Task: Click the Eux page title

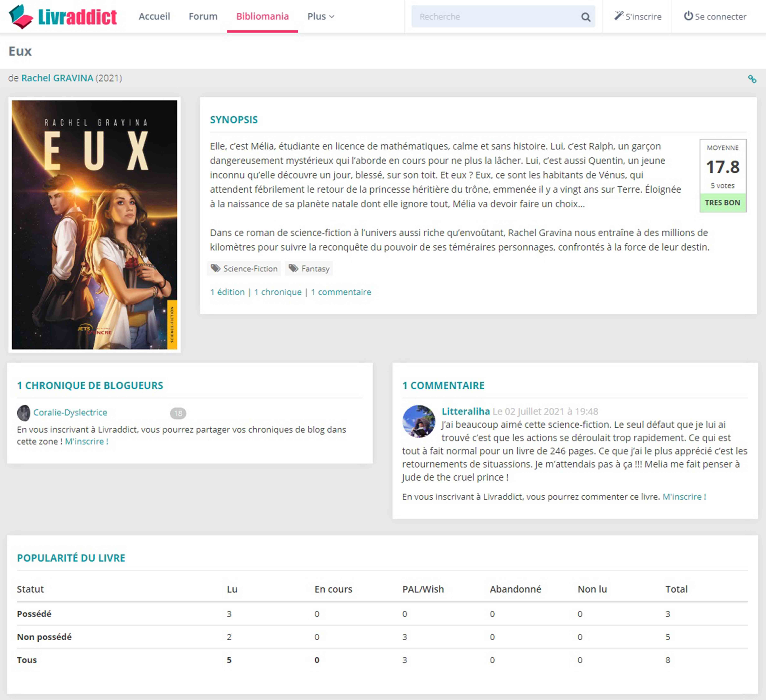Action: pos(20,51)
